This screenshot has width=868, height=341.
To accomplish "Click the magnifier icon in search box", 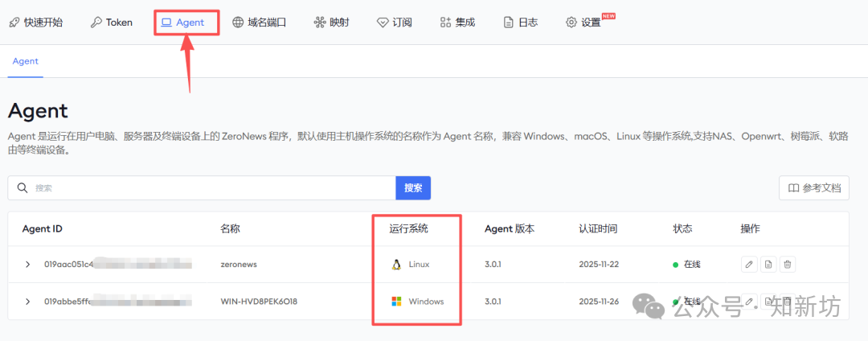I will [x=23, y=188].
